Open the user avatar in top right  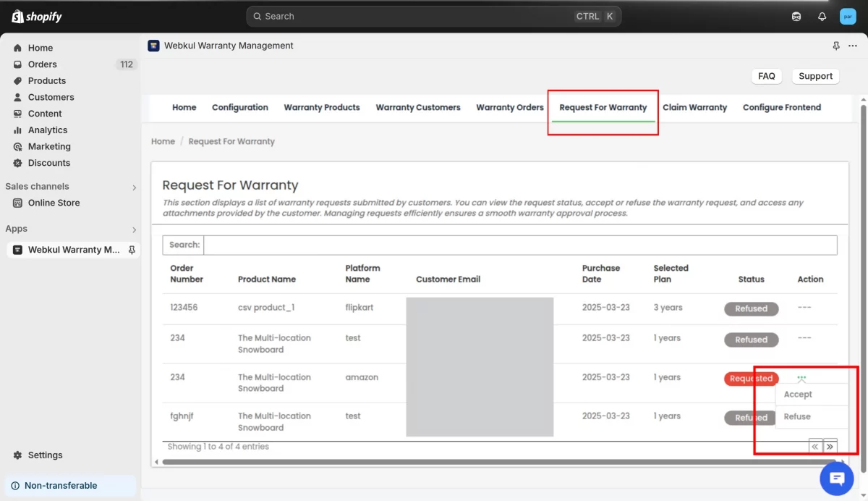(847, 17)
